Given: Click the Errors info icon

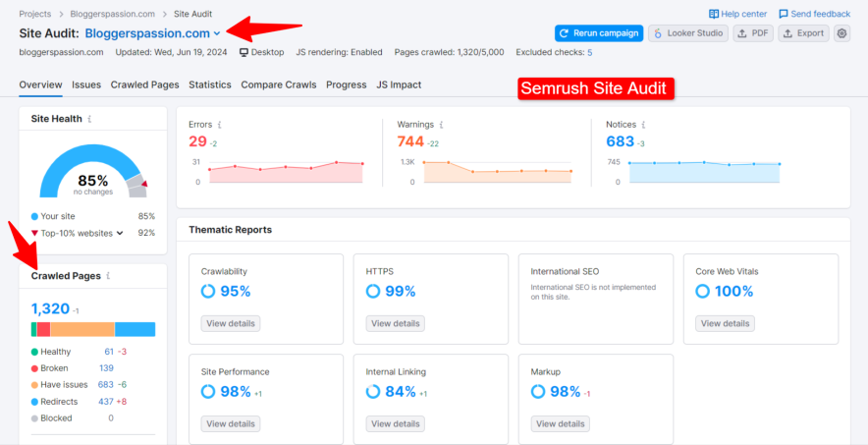Looking at the screenshot, I should 220,125.
